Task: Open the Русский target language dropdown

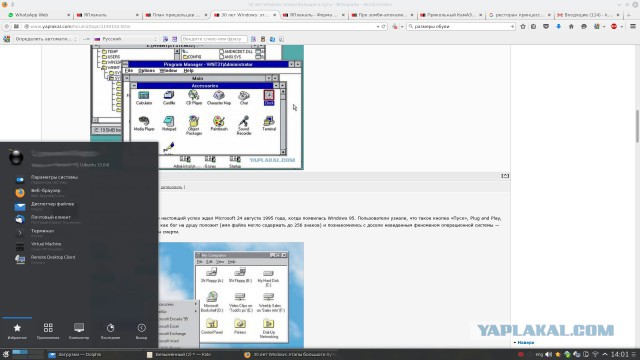Action: 126,39
